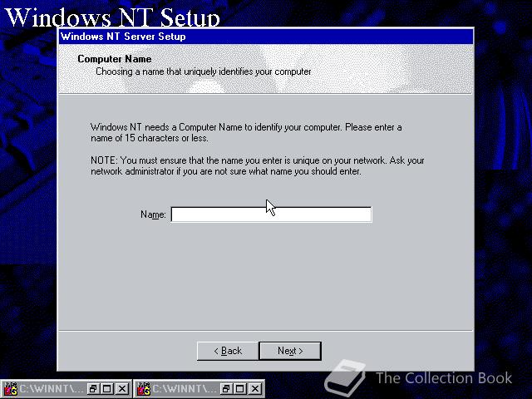Click the "Name:" field label
The height and width of the screenshot is (399, 532).
[x=153, y=214]
